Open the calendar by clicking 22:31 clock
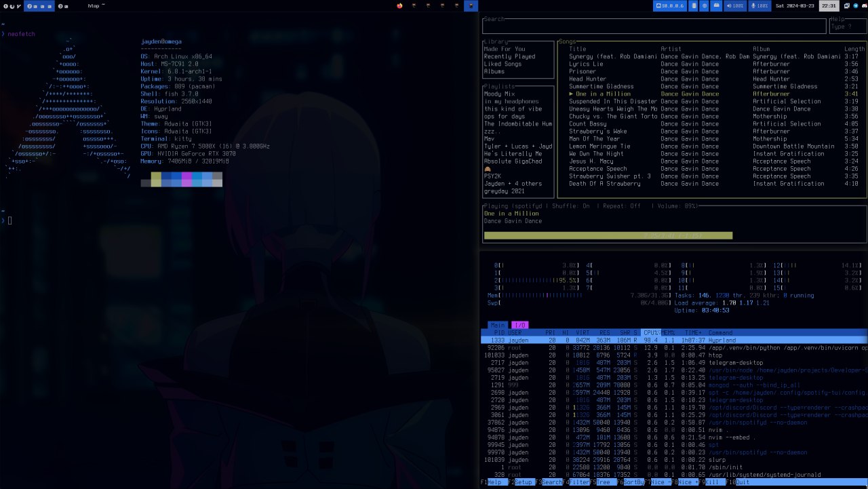868x489 pixels. [829, 5]
